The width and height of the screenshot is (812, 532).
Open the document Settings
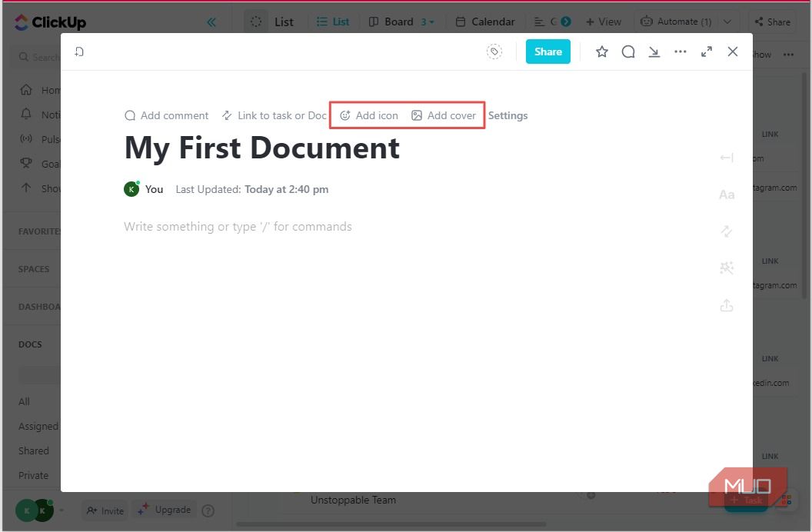507,115
